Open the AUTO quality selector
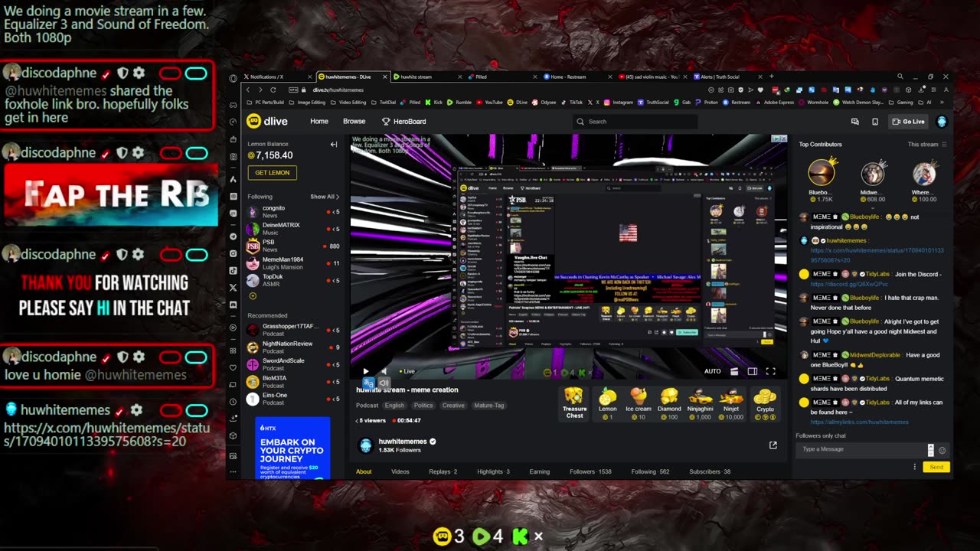Viewport: 980px width, 551px height. 712,371
